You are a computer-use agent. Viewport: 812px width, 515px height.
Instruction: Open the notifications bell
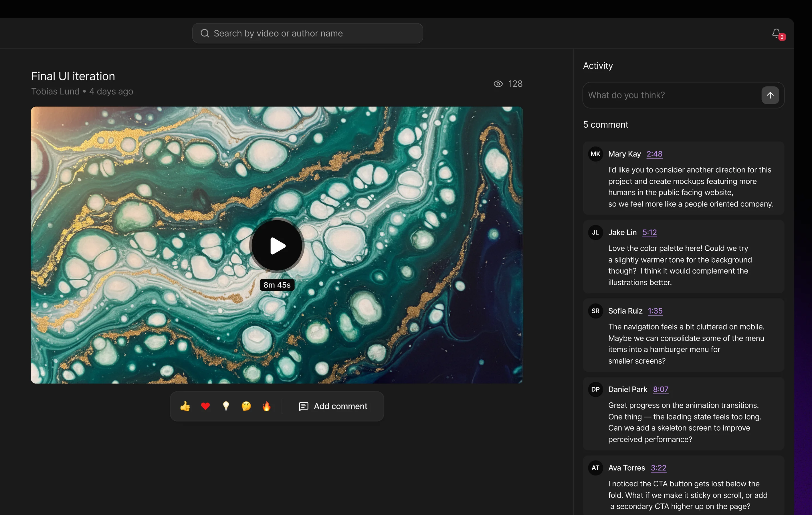pos(776,33)
